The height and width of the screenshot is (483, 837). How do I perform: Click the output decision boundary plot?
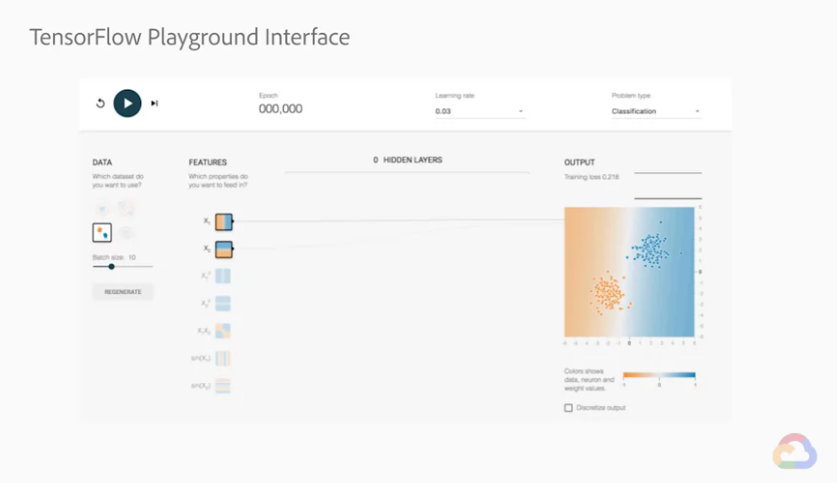pos(629,272)
